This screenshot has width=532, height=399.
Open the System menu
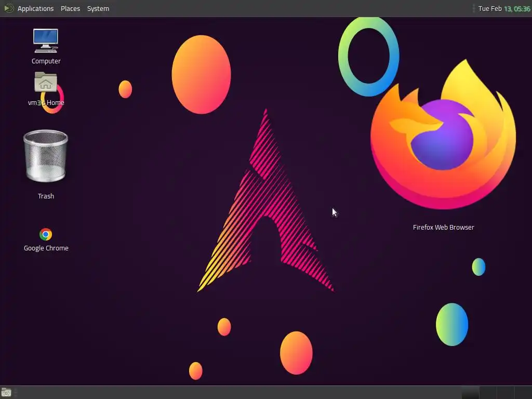tap(98, 8)
